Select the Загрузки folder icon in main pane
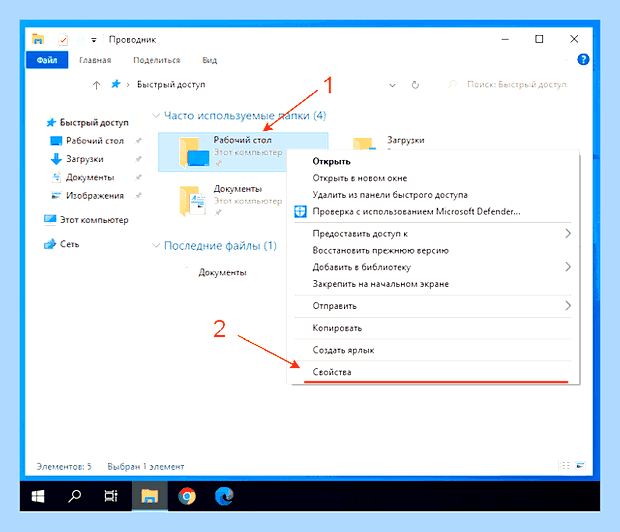Image resolution: width=620 pixels, height=532 pixels. click(x=364, y=144)
